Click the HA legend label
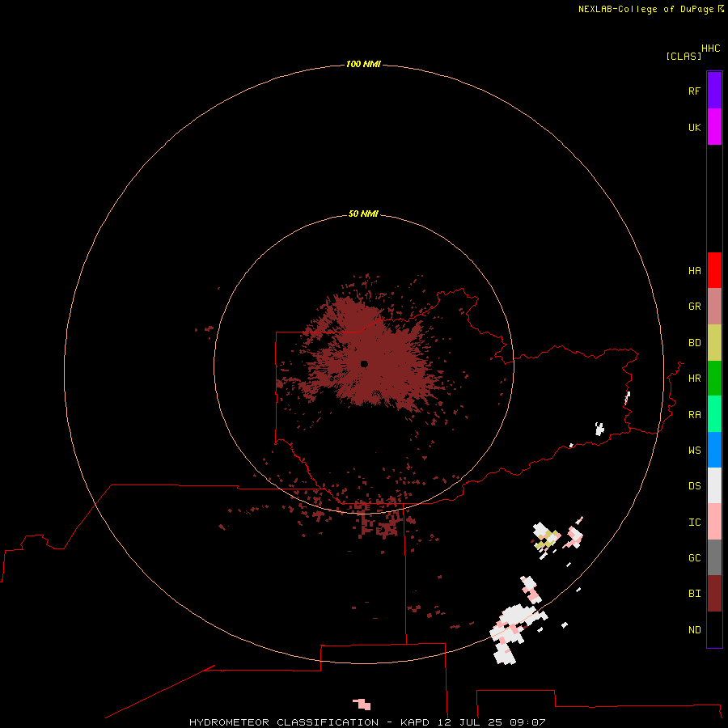 click(x=694, y=270)
